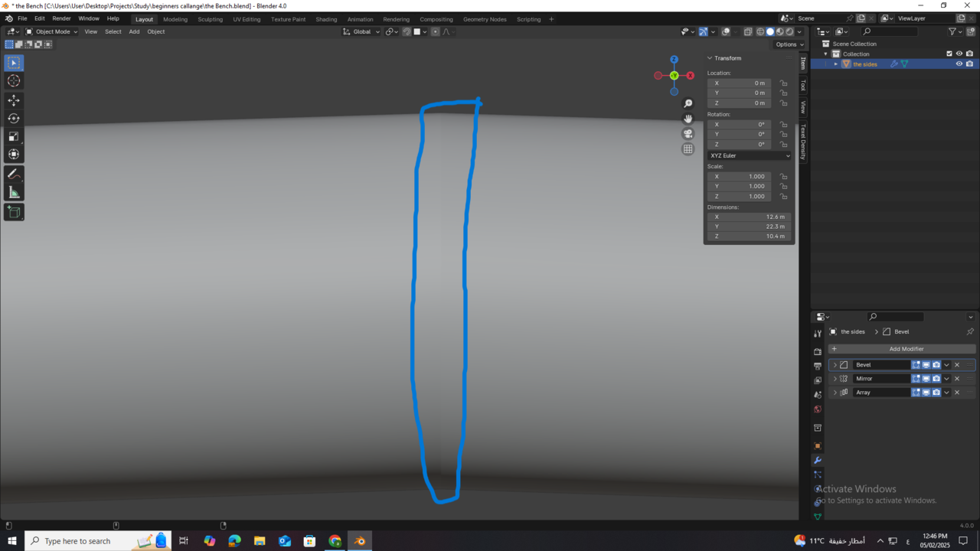
Task: Select the Move tool in the toolbar
Action: [x=14, y=99]
